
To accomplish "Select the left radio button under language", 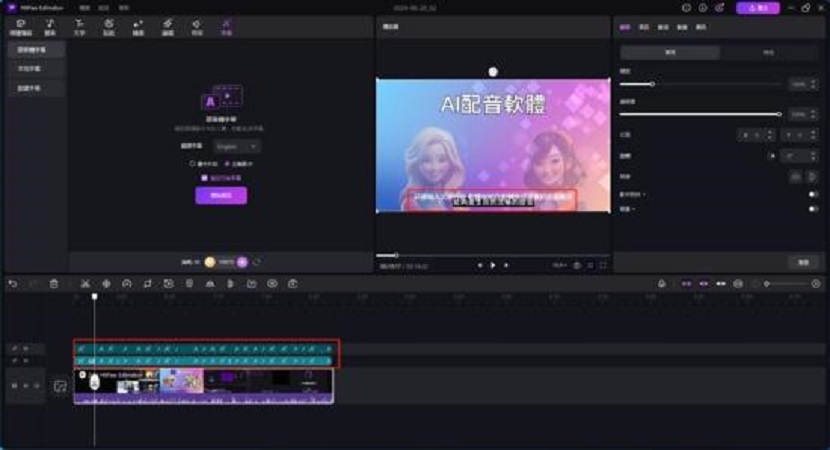I will click(191, 162).
